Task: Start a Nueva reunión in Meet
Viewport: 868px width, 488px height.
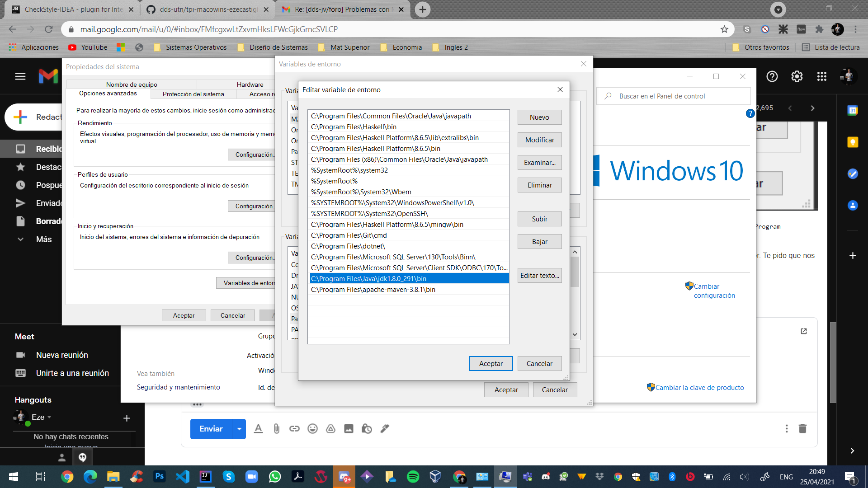Action: (62, 355)
